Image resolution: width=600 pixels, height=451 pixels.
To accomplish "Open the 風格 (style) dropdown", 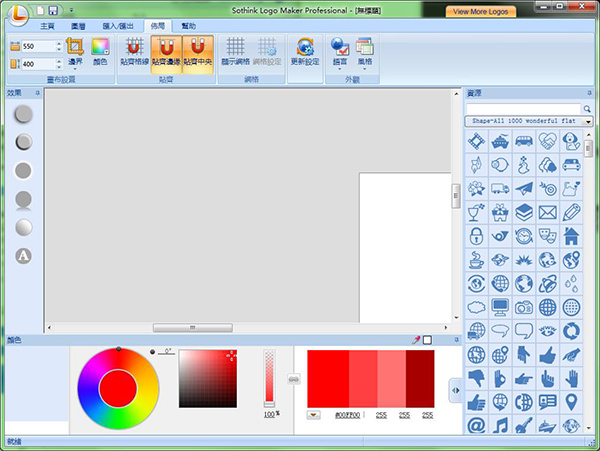I will [365, 54].
